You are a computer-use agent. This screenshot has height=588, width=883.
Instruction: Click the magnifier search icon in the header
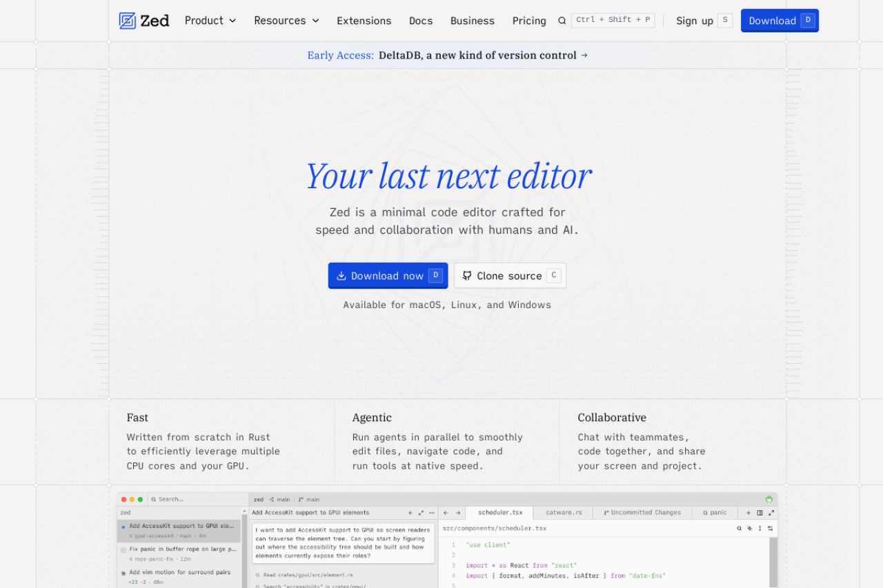(x=562, y=21)
